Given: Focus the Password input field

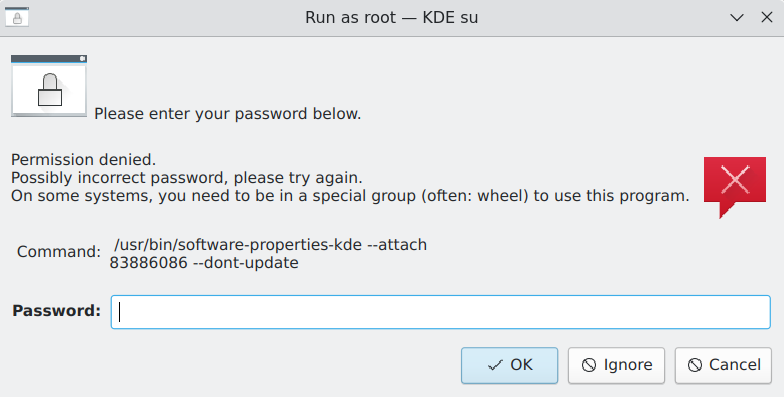Looking at the screenshot, I should 440,312.
